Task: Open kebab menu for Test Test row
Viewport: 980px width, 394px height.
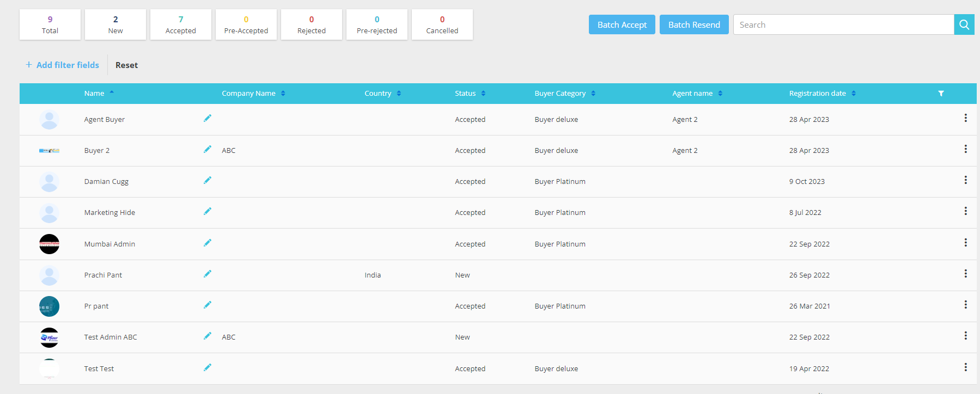Action: pos(965,367)
